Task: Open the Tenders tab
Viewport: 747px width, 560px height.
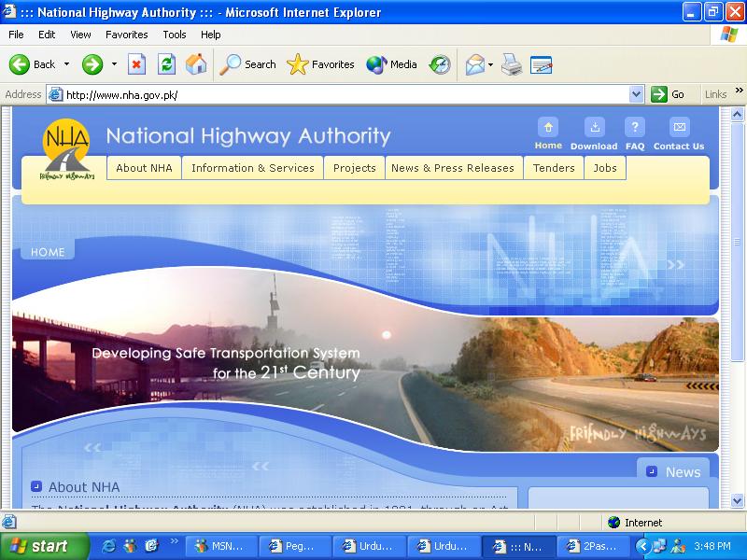Action: [x=554, y=168]
